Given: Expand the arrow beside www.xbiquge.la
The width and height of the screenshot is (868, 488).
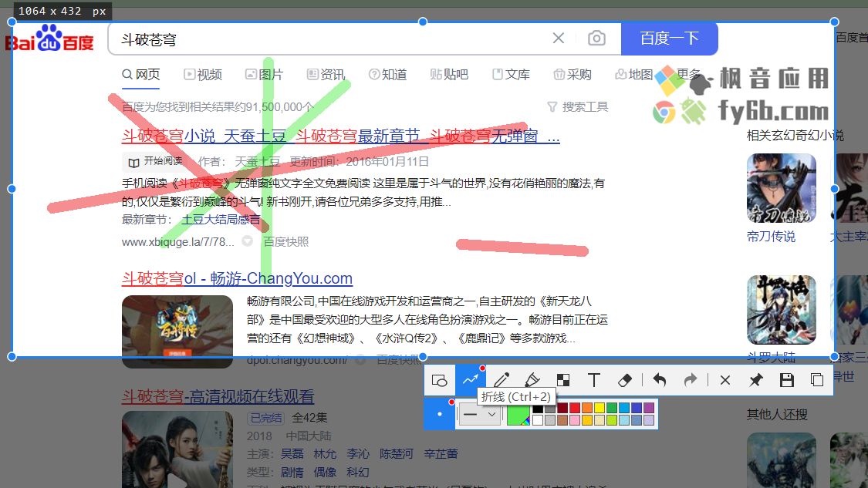Looking at the screenshot, I should (x=248, y=241).
